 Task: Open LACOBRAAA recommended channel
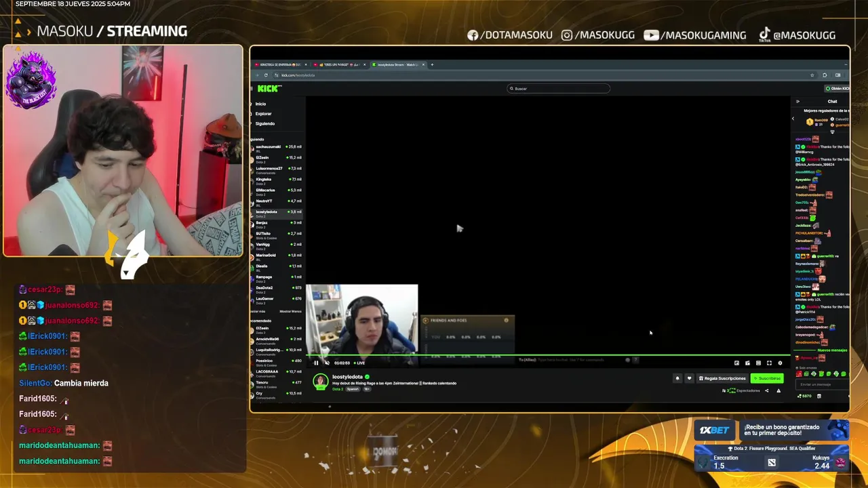click(277, 373)
